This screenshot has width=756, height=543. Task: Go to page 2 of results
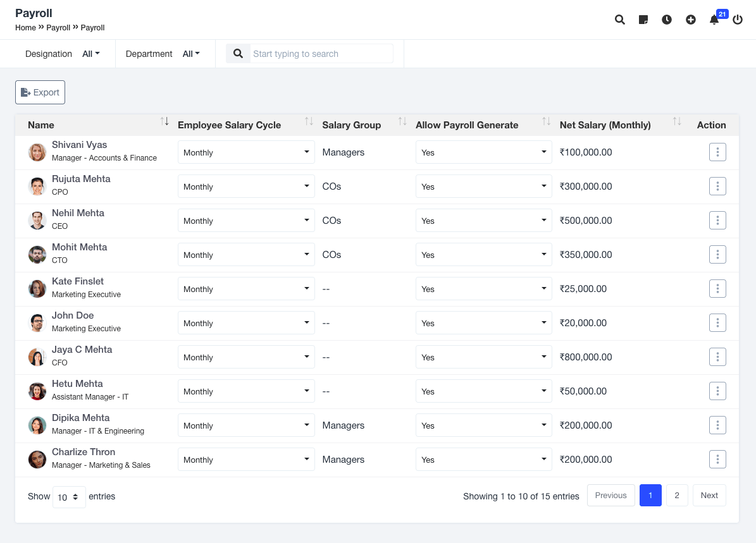[677, 496]
